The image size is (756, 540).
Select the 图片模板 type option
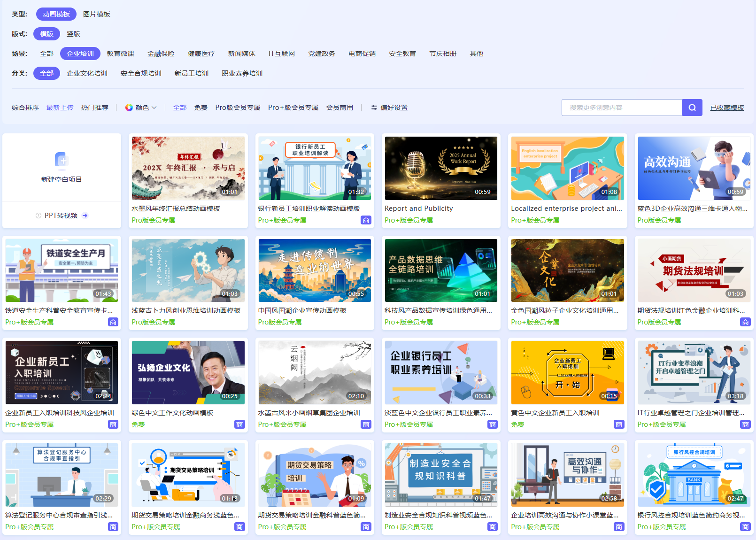96,14
